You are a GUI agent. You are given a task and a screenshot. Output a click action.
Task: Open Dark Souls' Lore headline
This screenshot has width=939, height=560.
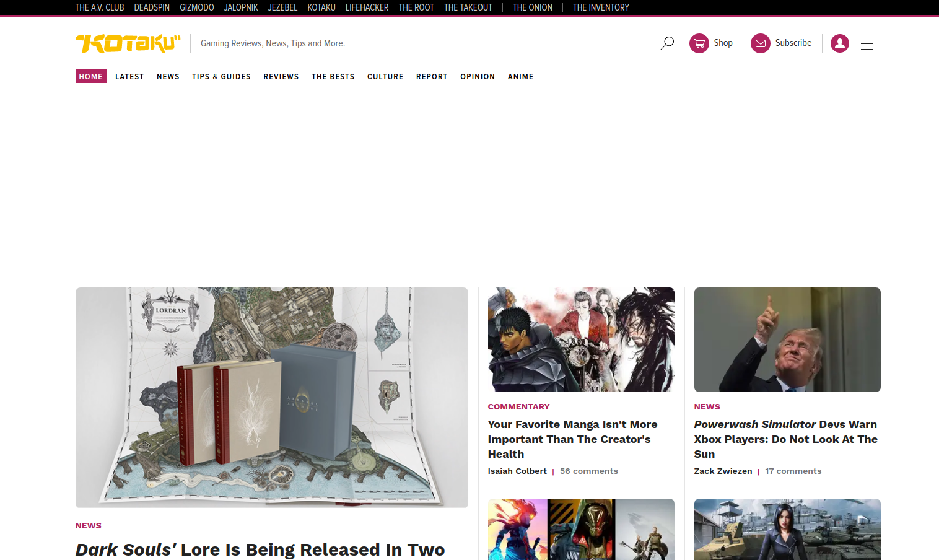pos(260,549)
